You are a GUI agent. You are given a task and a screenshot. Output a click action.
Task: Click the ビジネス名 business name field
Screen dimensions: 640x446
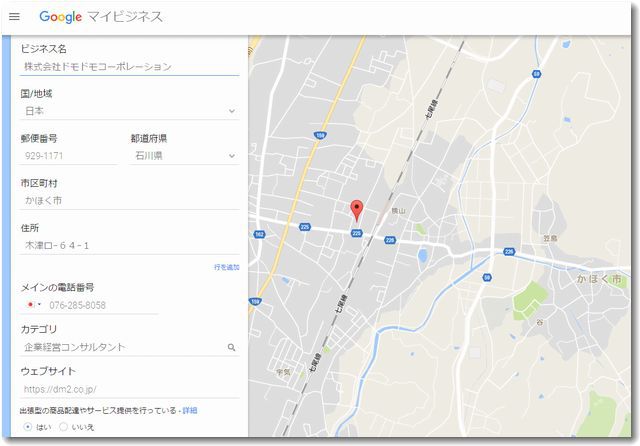(x=130, y=67)
